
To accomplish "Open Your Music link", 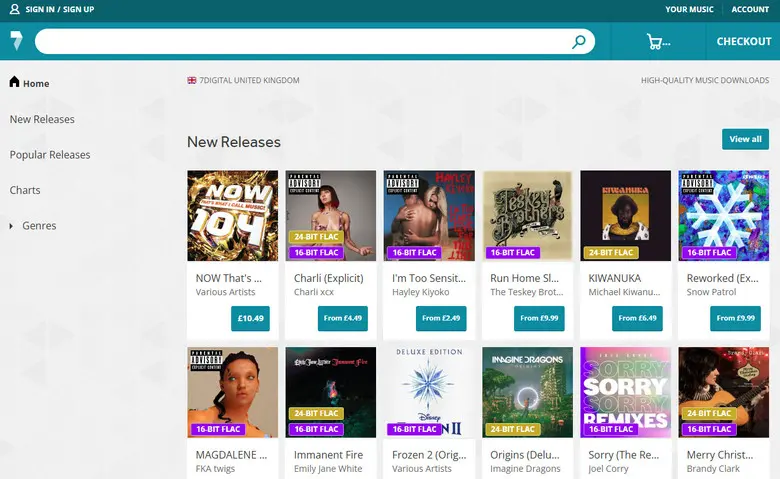I will click(x=689, y=9).
